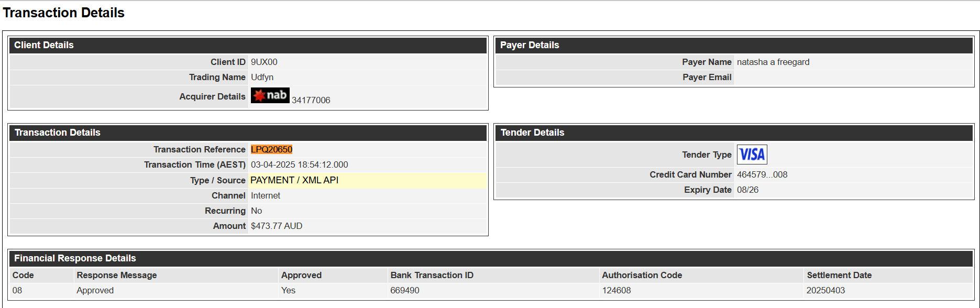
Task: Click the PAYMENT / XML API value
Action: [294, 180]
